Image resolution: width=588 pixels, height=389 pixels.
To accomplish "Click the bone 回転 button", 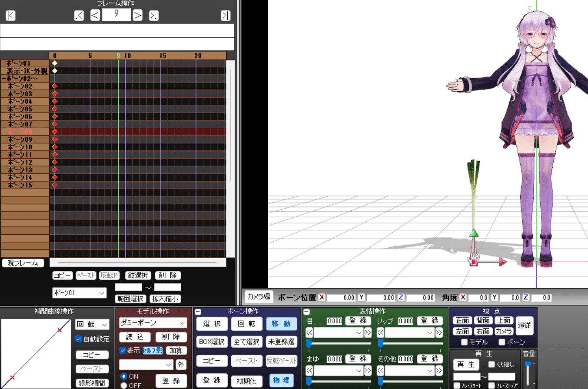I will pos(246,324).
